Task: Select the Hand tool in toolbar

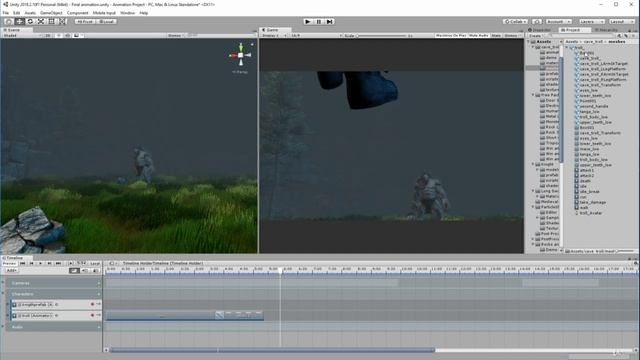Action: click(x=9, y=21)
